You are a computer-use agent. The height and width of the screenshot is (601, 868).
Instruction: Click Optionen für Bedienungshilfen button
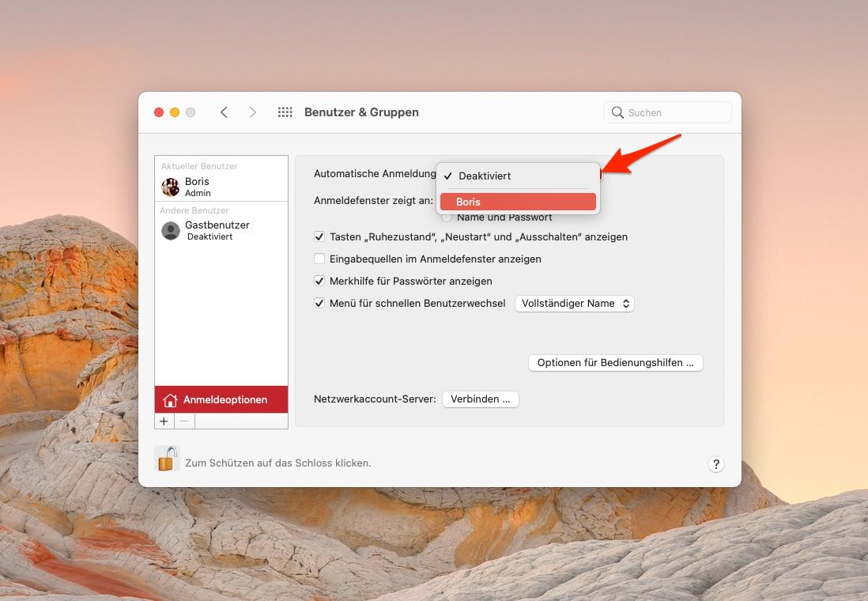pos(615,363)
